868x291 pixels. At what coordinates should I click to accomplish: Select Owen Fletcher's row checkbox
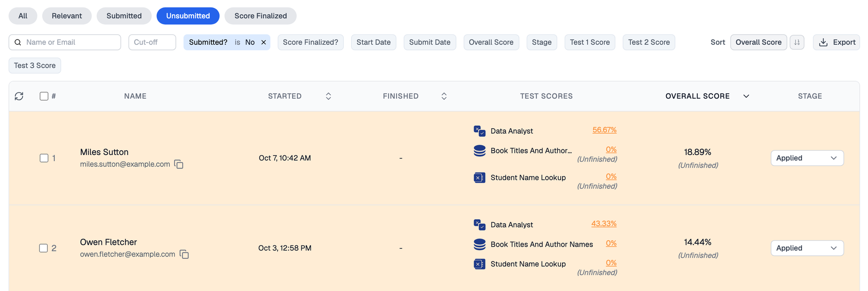43,248
